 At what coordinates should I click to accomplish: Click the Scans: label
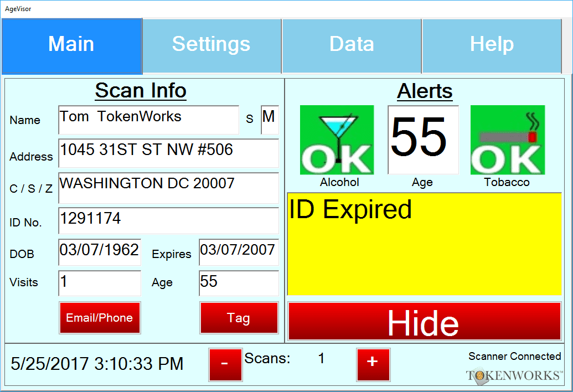point(267,358)
